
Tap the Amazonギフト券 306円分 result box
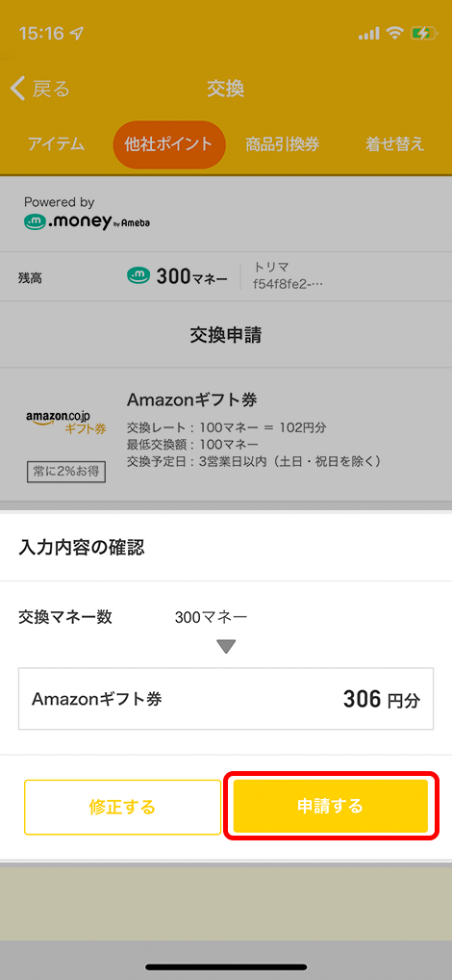coord(226,699)
